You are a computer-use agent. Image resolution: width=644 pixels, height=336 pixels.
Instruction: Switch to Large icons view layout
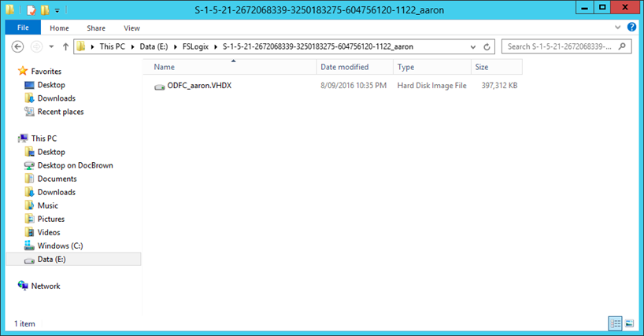629,323
